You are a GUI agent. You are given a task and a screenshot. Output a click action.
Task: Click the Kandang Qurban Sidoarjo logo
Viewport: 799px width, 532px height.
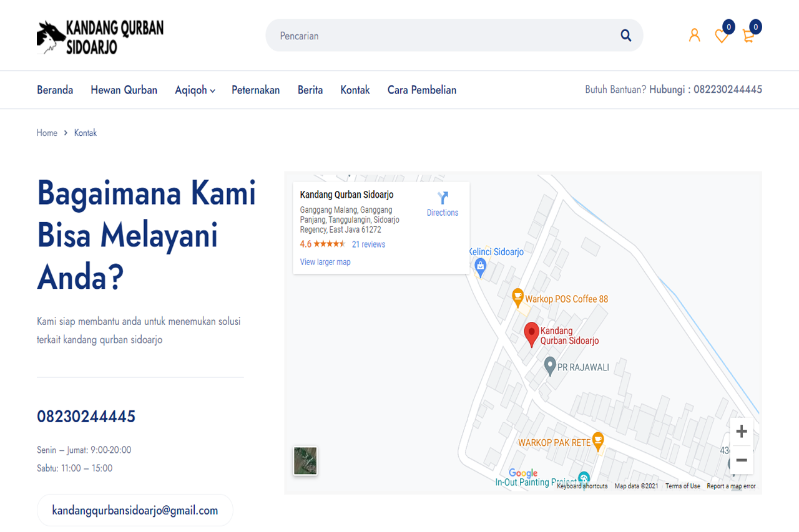pyautogui.click(x=100, y=37)
